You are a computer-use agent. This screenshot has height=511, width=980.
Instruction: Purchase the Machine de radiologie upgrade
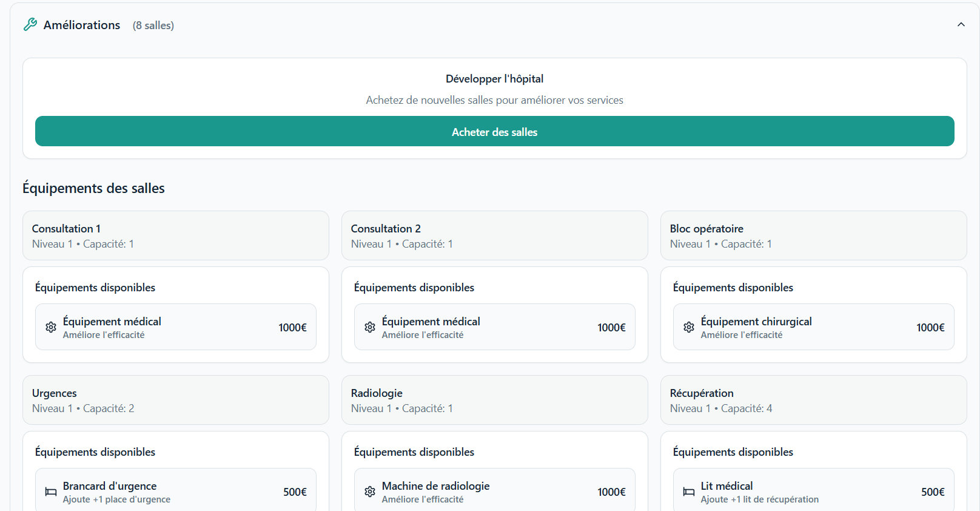pyautogui.click(x=494, y=492)
